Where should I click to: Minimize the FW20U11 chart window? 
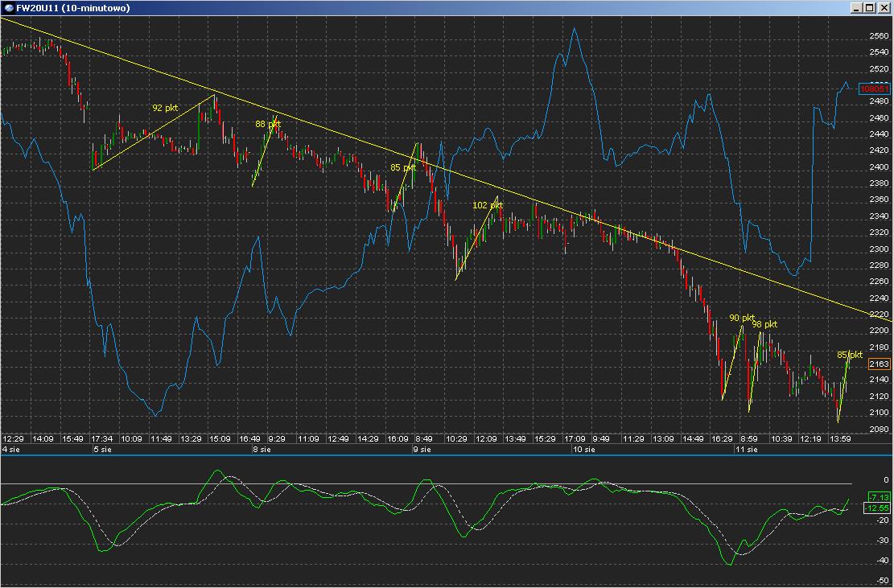(856, 7)
